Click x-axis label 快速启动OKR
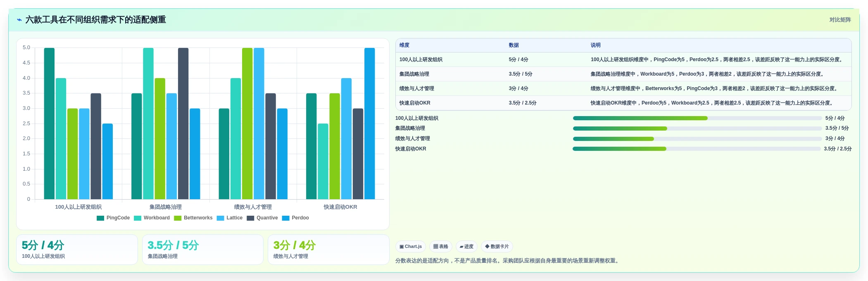This screenshot has height=281, width=868. (340, 207)
